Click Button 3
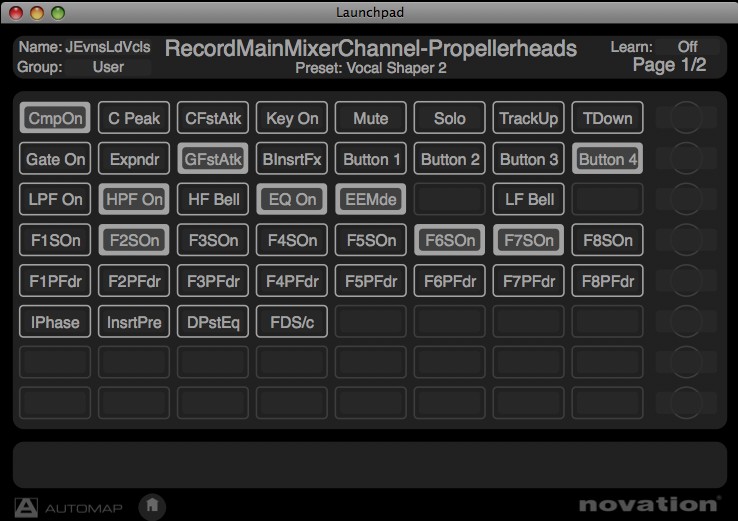 pos(529,159)
